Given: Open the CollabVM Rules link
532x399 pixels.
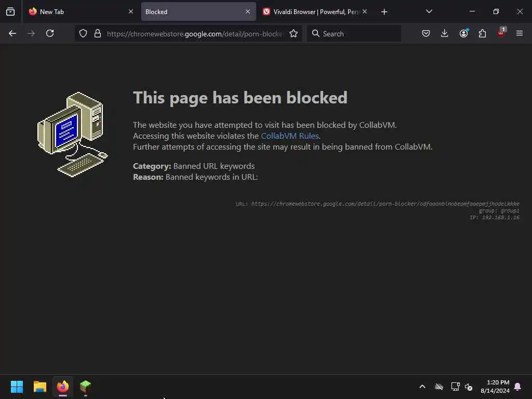Looking at the screenshot, I should point(290,136).
